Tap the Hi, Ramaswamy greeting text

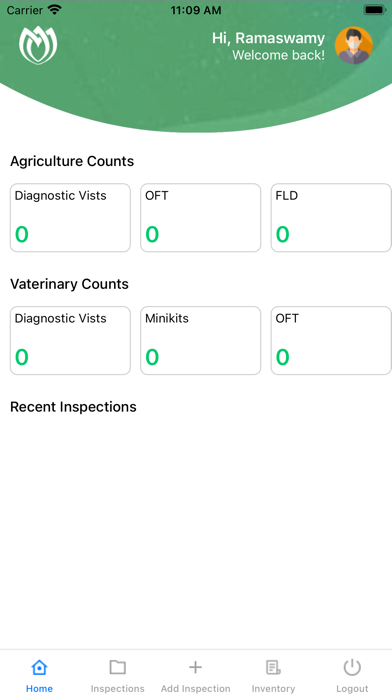268,38
